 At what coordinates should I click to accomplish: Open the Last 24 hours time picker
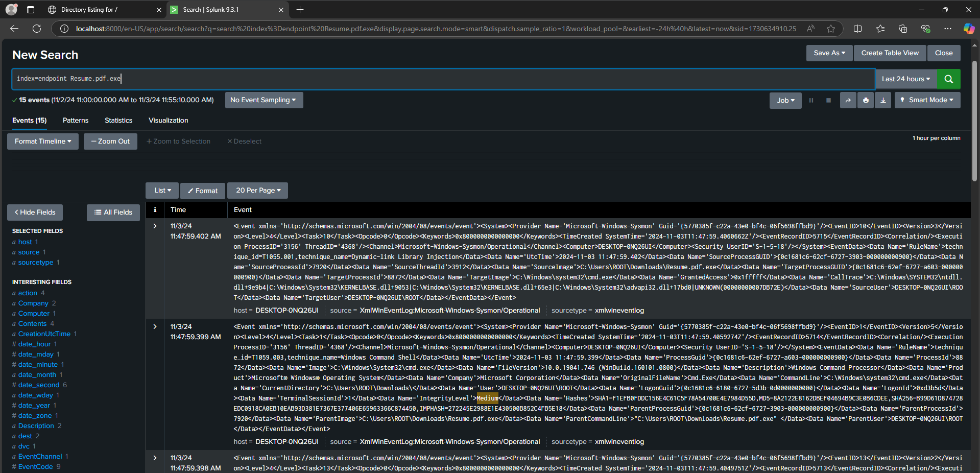click(905, 79)
